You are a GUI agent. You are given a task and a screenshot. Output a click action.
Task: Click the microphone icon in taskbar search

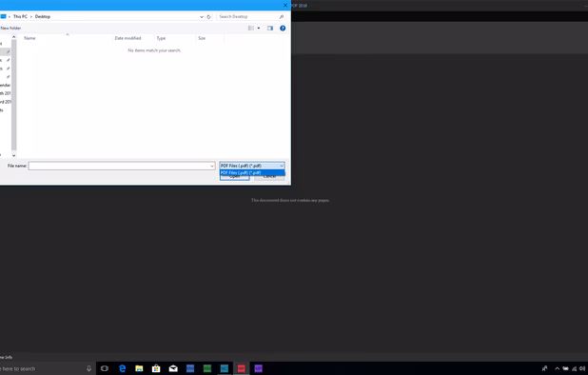tap(88, 368)
